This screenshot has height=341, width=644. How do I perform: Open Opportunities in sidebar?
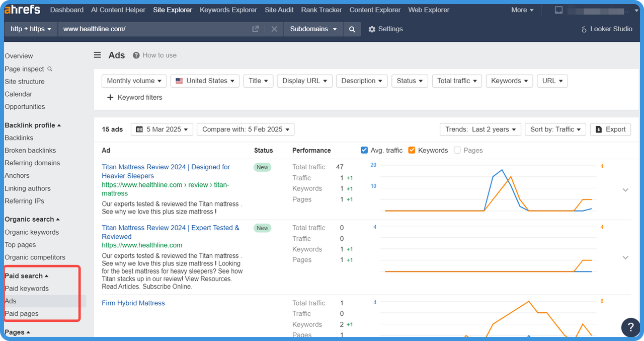tap(25, 107)
